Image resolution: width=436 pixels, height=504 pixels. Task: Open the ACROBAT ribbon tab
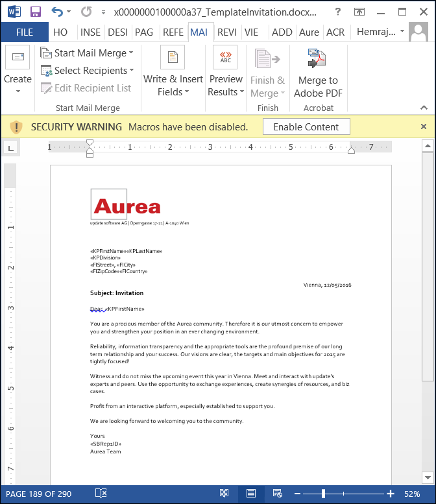tap(335, 32)
